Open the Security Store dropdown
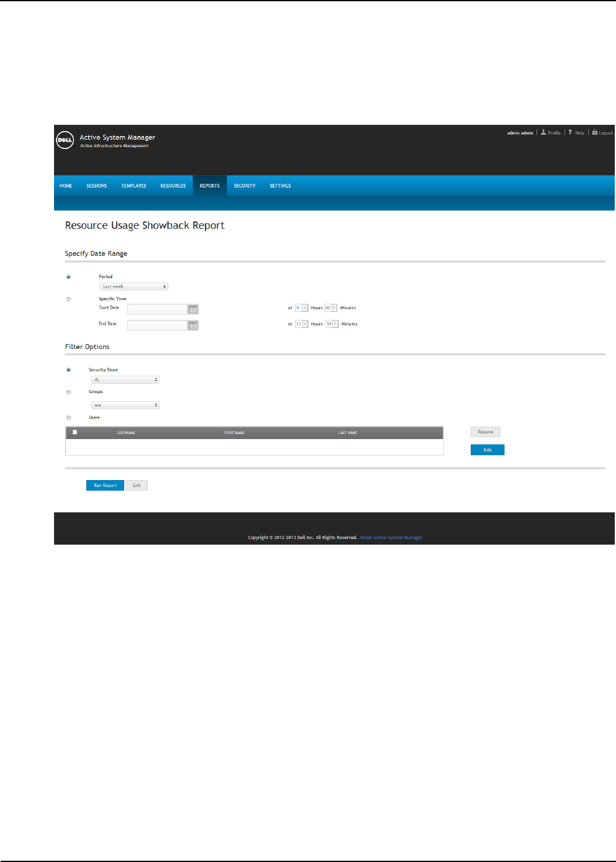 click(x=125, y=379)
